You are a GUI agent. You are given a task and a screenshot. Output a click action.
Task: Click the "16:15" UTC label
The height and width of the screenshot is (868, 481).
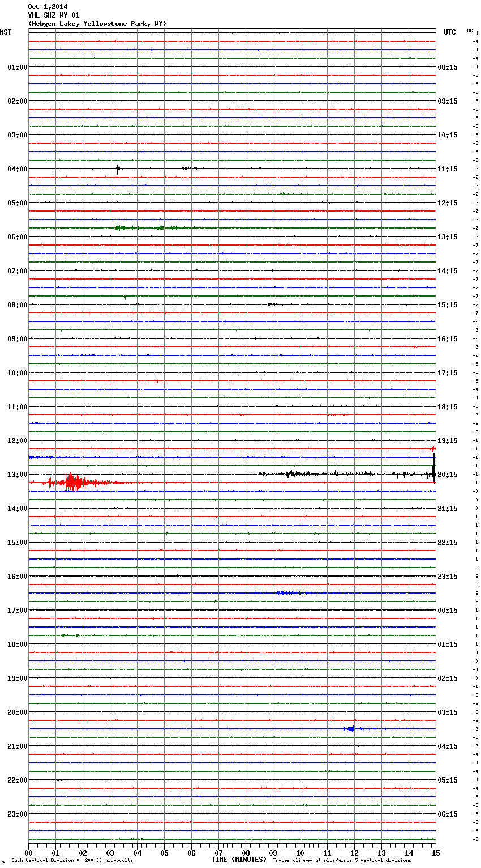click(x=448, y=339)
